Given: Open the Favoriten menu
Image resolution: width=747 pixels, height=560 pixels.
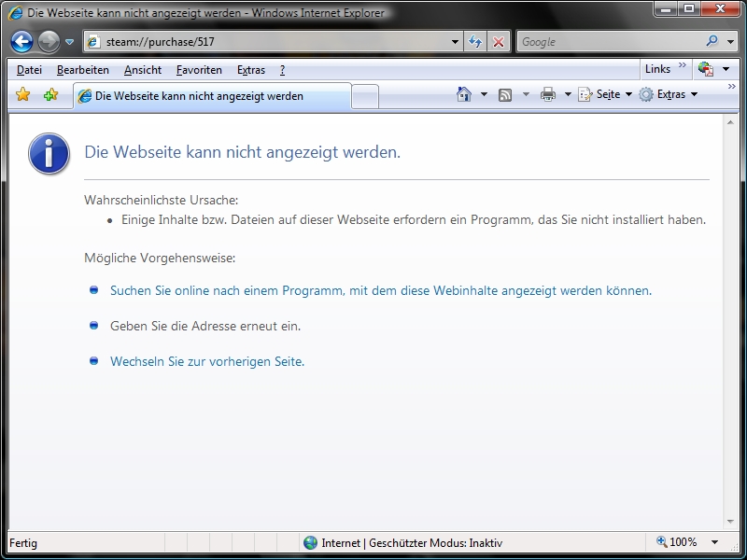Looking at the screenshot, I should [199, 70].
